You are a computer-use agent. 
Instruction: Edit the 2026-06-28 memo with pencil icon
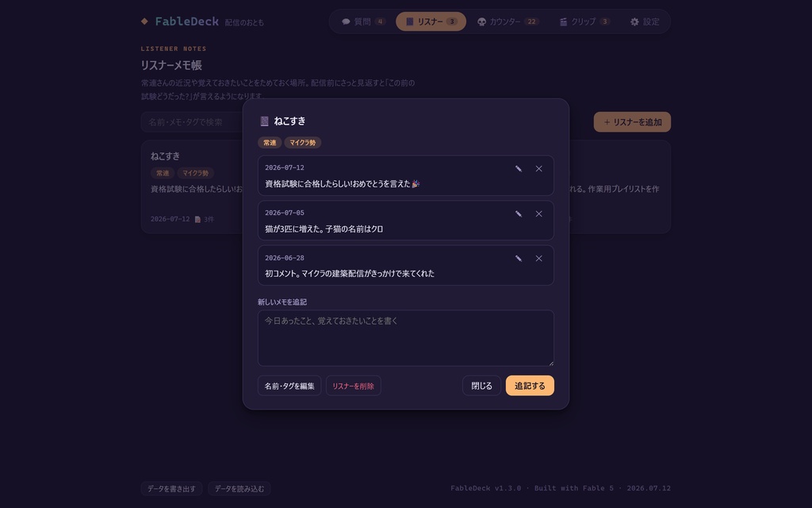pos(519,258)
